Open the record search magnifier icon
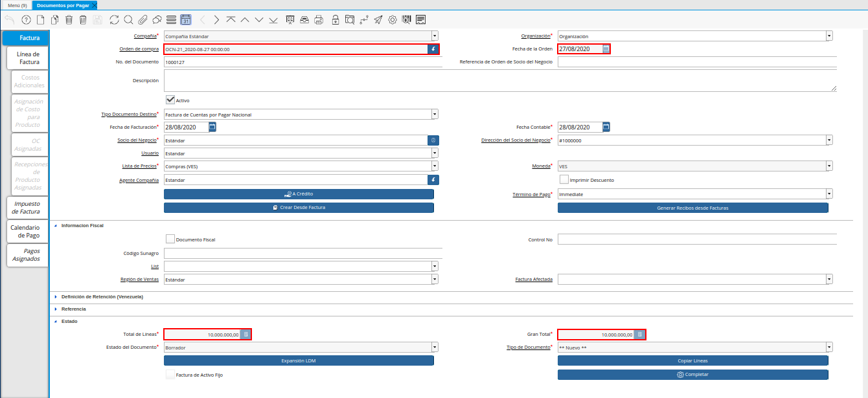Screen dimensions: 868x398 (128, 20)
